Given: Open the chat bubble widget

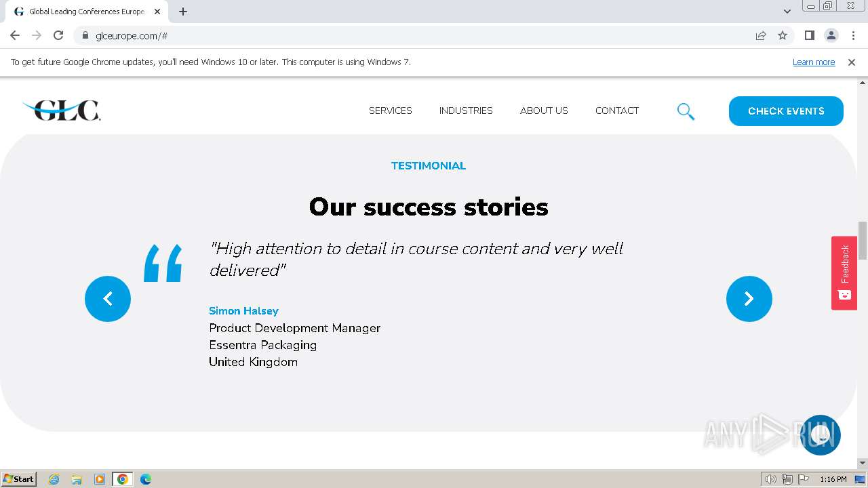Looking at the screenshot, I should coord(821,434).
